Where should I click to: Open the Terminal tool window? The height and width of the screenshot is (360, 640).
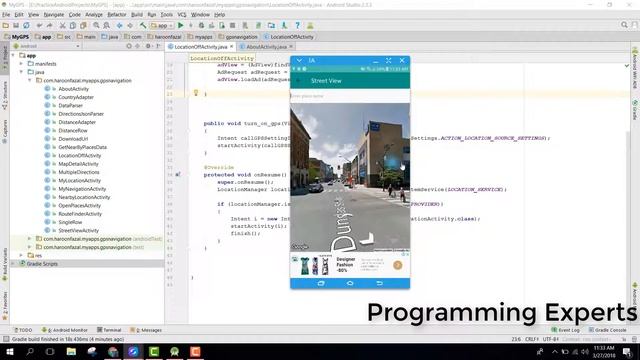pyautogui.click(x=109, y=330)
